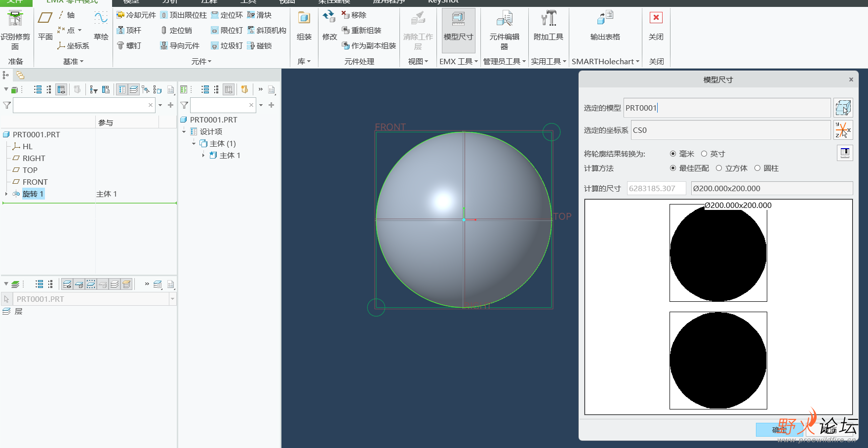Open the 库 library dropdown

pos(304,61)
